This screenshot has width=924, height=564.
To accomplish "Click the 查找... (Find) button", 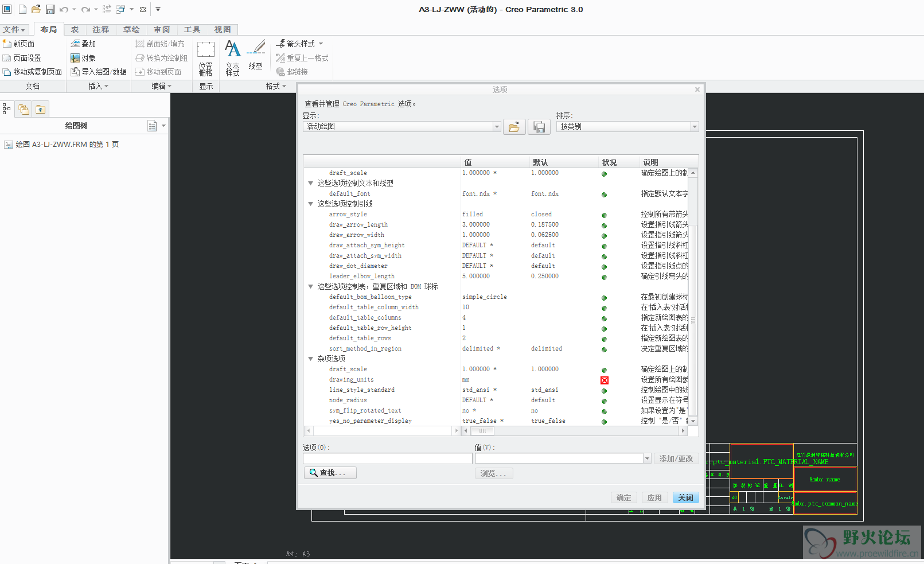I will [330, 473].
